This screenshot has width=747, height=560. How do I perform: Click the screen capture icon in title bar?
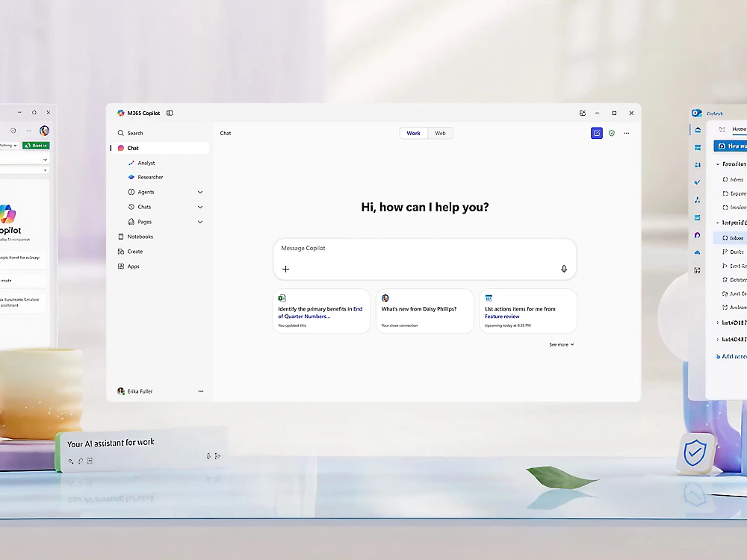(x=582, y=113)
